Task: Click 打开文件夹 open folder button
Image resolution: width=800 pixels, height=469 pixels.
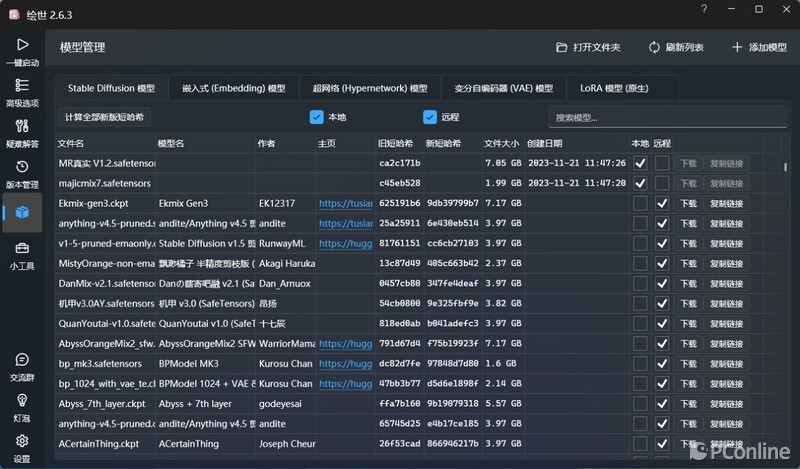Action: pos(588,47)
